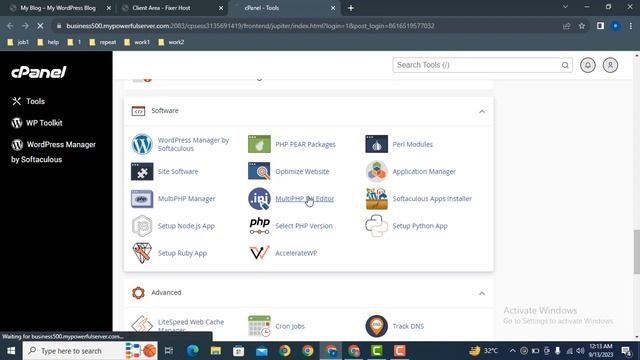Open the MultiPHP INI Editor link
640x360 pixels.
(304, 199)
